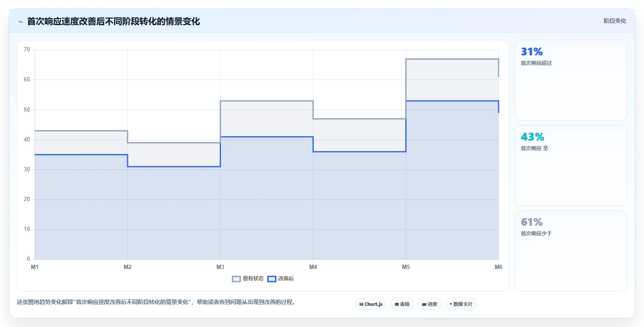The width and height of the screenshot is (644, 327).
Task: Click the M1 axis label
Action: pyautogui.click(x=35, y=267)
